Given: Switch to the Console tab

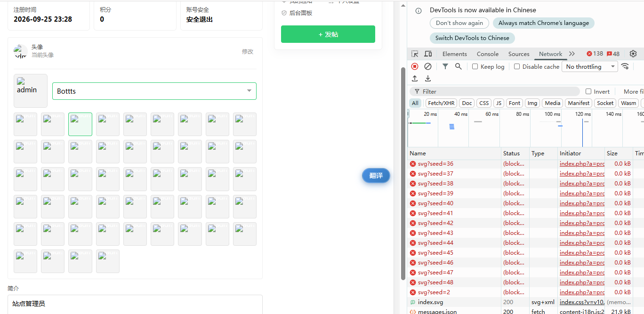Looking at the screenshot, I should coord(488,54).
